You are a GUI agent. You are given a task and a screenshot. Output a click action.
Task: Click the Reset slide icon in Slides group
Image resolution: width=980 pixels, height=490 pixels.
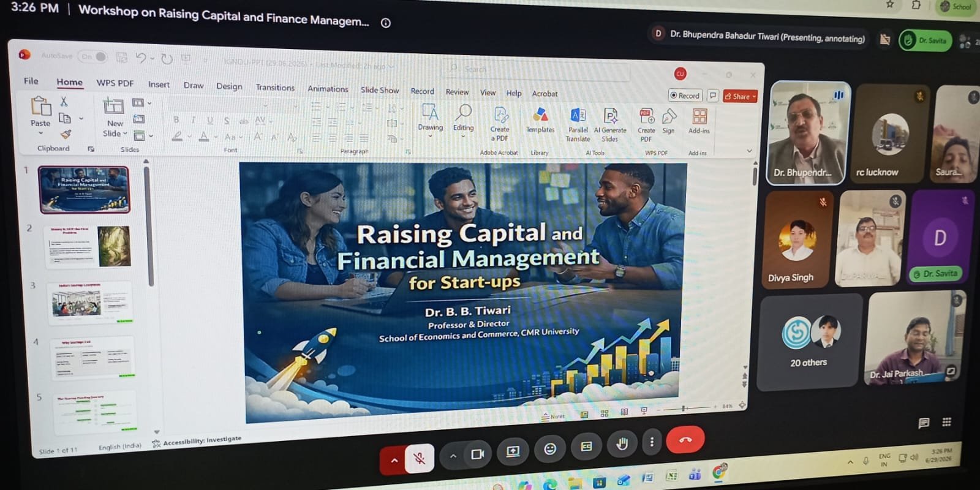pyautogui.click(x=139, y=119)
